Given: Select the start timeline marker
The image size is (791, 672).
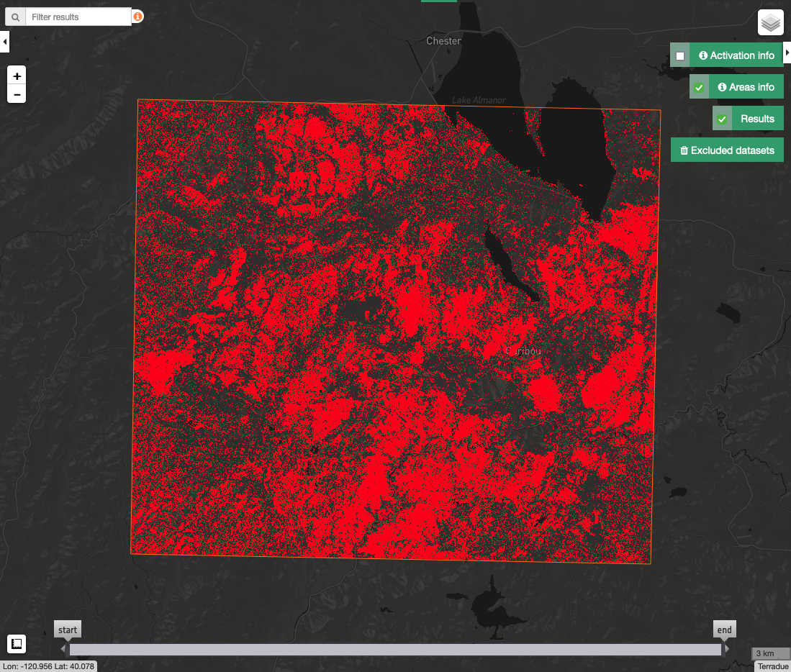Looking at the screenshot, I should [68, 630].
